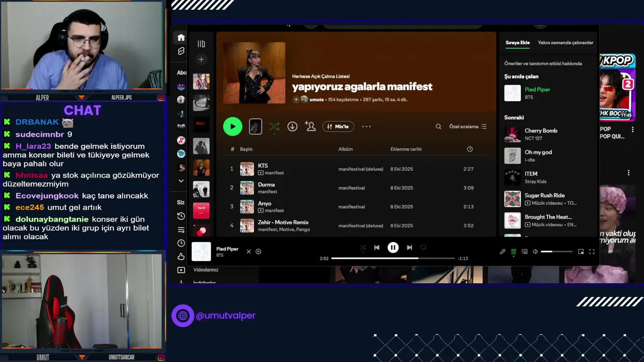Open YouTube playlists icon in the sidebar
Viewport: 644px width, 362px height.
pyautogui.click(x=181, y=230)
